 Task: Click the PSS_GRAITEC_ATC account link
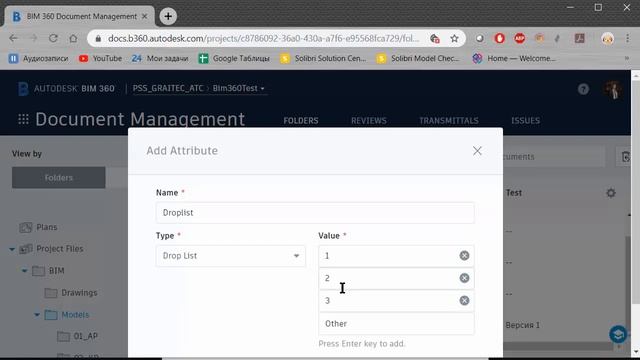click(x=168, y=89)
